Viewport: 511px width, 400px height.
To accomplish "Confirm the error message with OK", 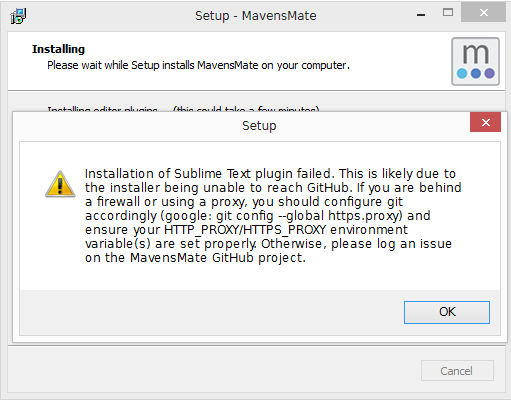I will click(x=447, y=312).
